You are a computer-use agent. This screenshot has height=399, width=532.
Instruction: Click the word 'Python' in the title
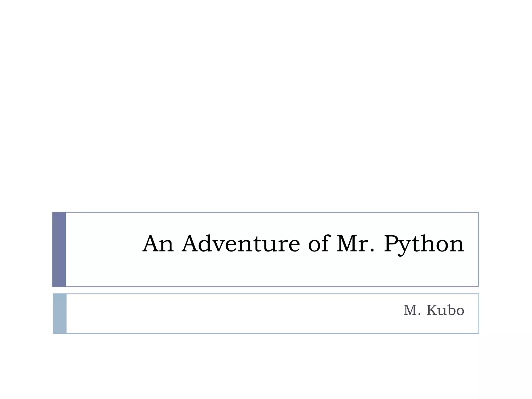(424, 244)
